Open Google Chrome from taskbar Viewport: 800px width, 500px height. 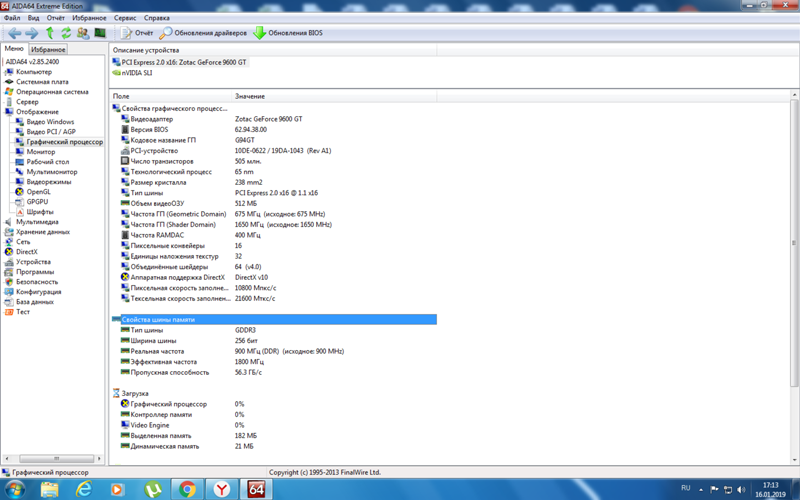click(x=187, y=490)
